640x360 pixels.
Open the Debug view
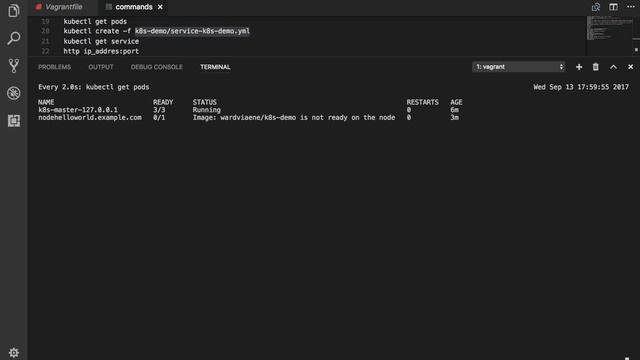tap(13, 93)
